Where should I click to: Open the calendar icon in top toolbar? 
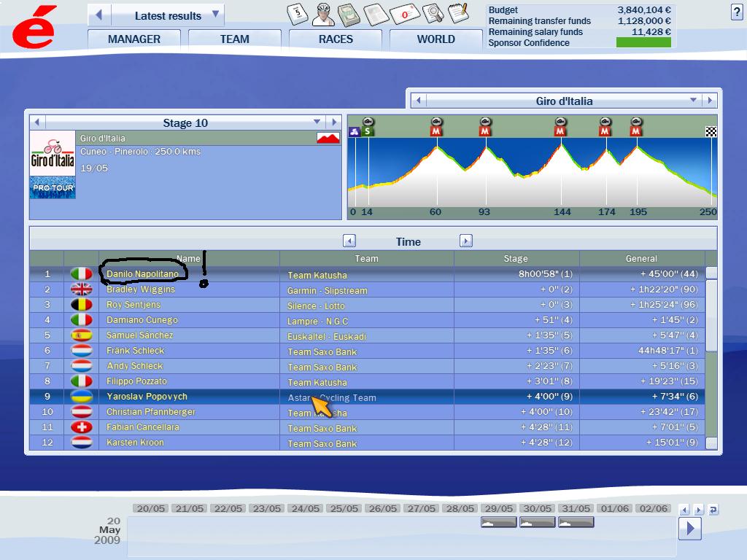pyautogui.click(x=297, y=13)
